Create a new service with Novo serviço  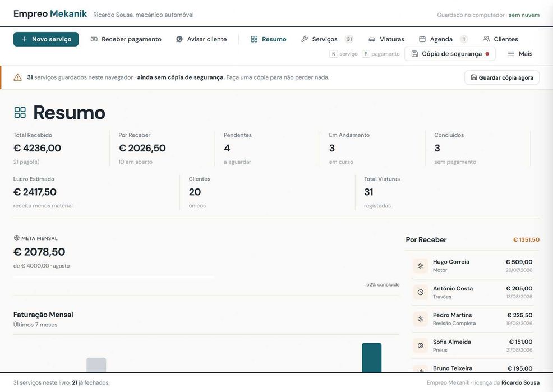coord(46,39)
